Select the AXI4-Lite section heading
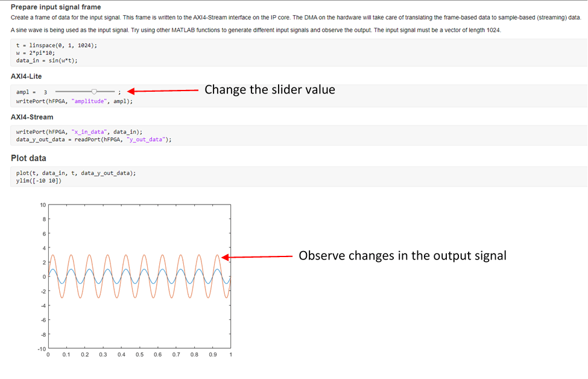The height and width of the screenshot is (379, 588). pos(27,77)
